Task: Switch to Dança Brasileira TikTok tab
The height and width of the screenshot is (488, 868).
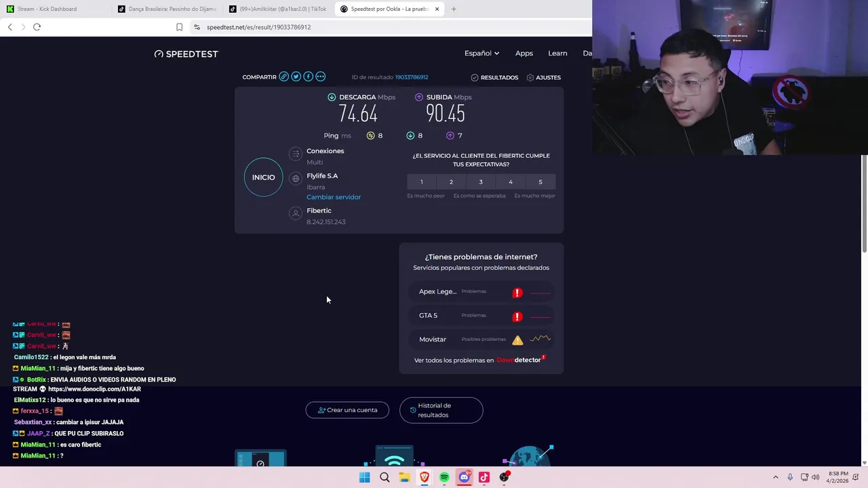Action: point(167,9)
